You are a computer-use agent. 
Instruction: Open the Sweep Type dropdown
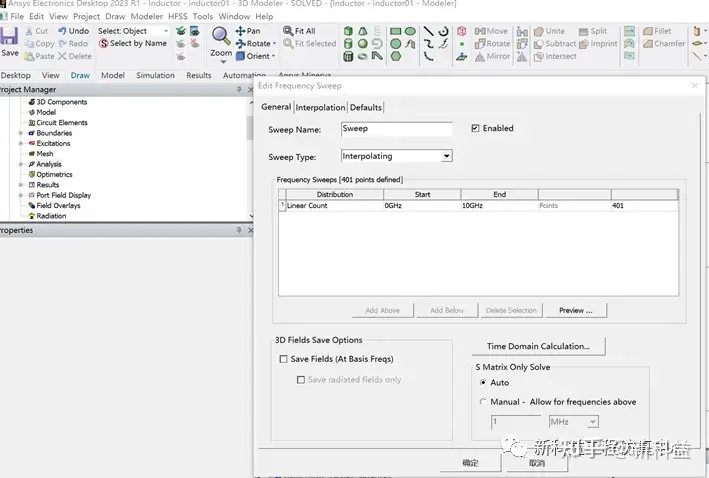[x=446, y=156]
